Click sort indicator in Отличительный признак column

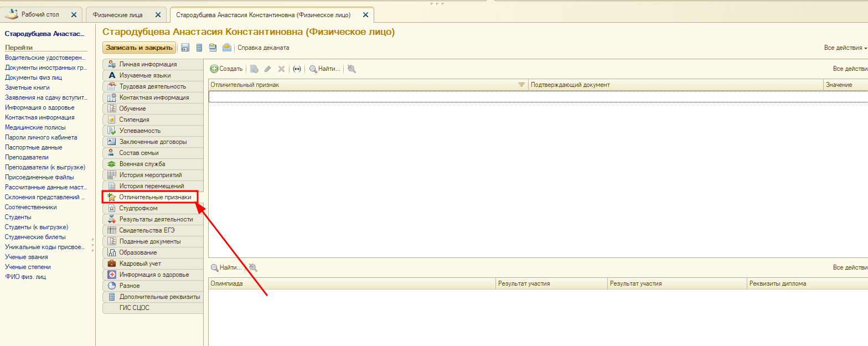[521, 85]
